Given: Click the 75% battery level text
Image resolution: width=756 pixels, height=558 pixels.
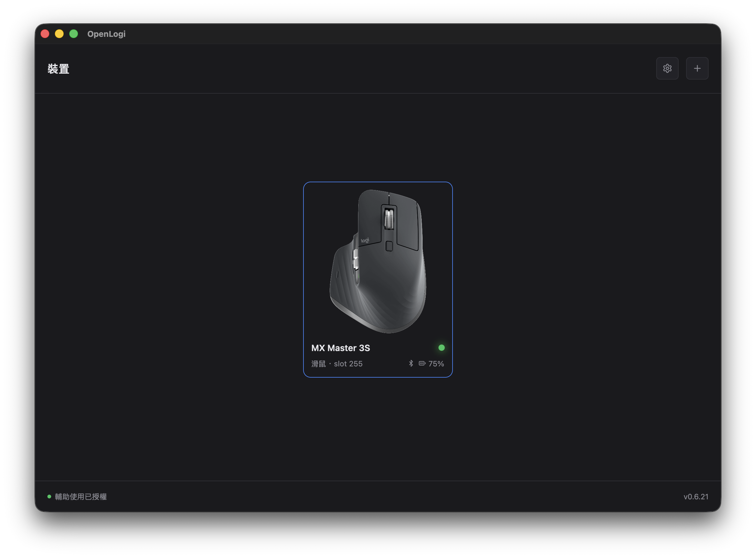Looking at the screenshot, I should pyautogui.click(x=436, y=364).
